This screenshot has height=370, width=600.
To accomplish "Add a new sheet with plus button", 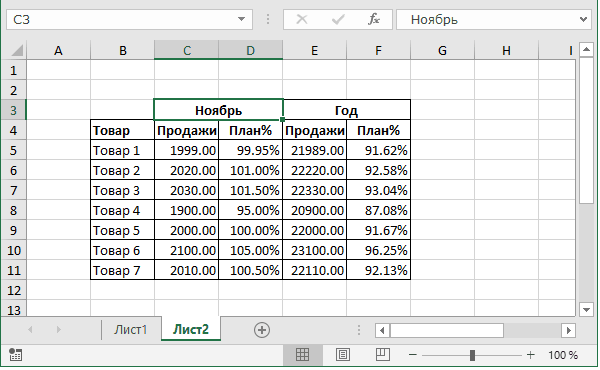I will 262,330.
